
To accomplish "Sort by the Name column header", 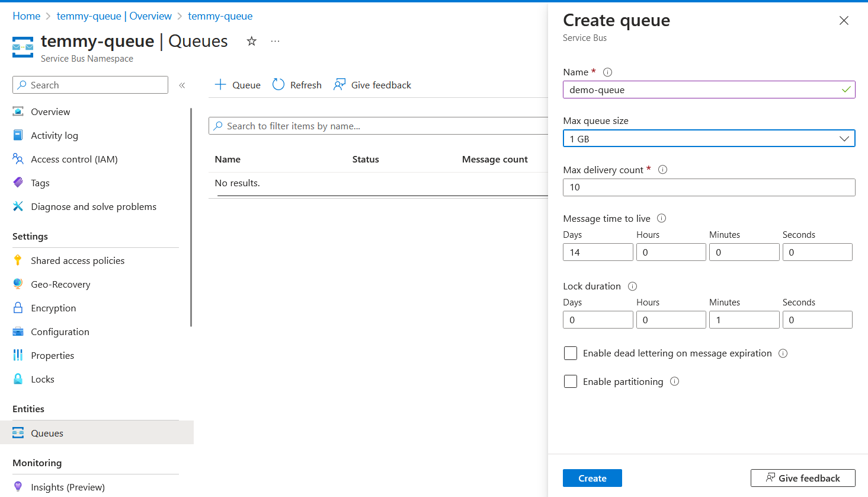I will click(228, 160).
